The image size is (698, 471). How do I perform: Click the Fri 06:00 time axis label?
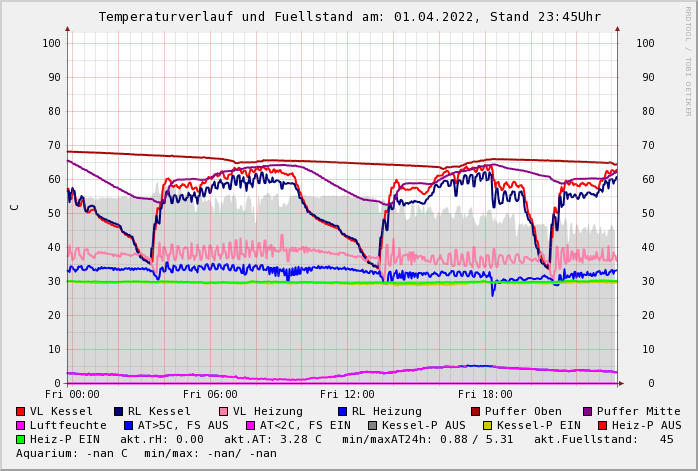[x=210, y=394]
